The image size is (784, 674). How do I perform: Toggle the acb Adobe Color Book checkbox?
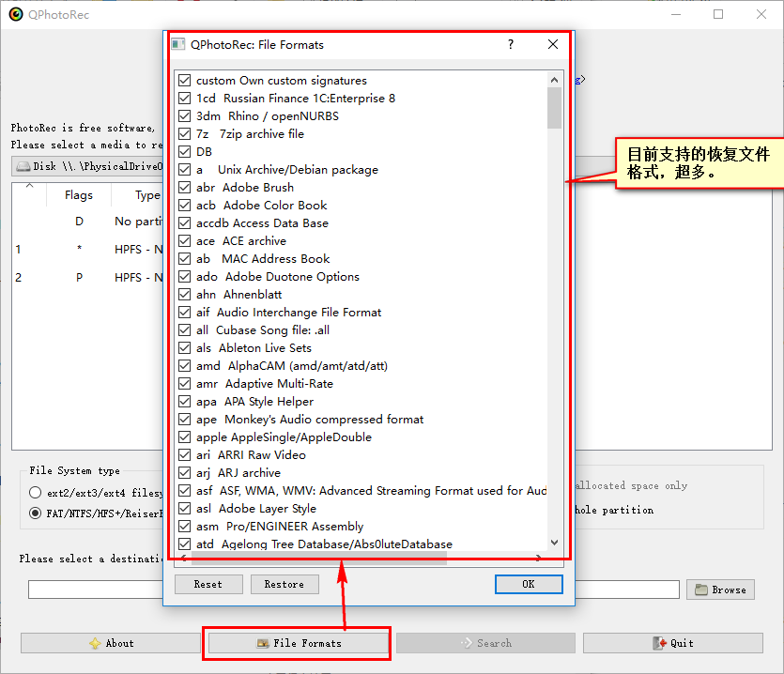tap(185, 205)
